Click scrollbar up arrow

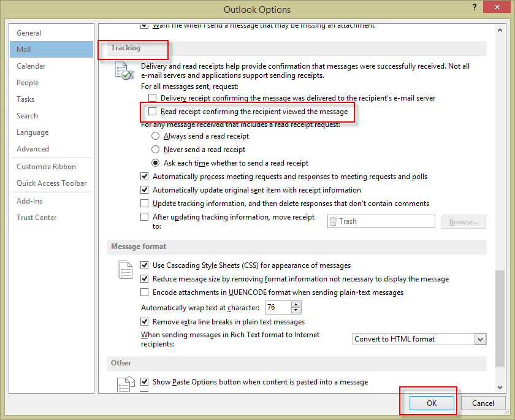[x=500, y=30]
